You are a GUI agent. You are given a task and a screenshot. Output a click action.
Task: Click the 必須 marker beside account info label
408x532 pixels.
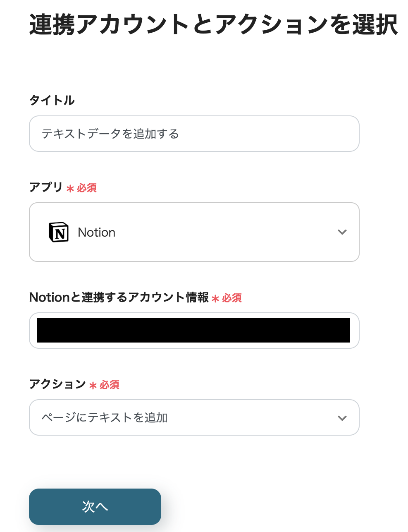232,298
